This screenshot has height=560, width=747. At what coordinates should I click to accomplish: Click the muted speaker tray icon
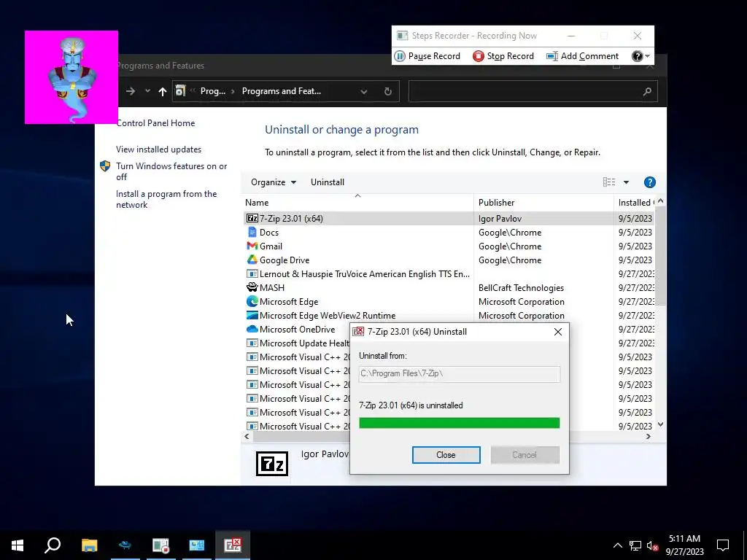coord(653,545)
